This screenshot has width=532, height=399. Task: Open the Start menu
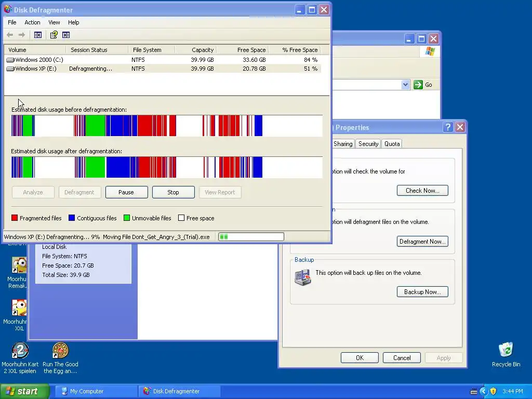pyautogui.click(x=24, y=391)
